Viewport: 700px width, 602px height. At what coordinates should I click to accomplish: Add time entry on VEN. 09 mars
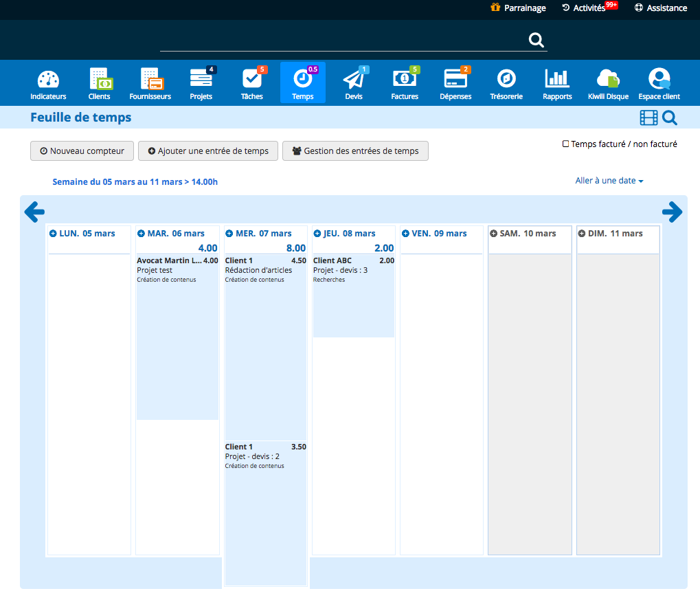pos(405,234)
